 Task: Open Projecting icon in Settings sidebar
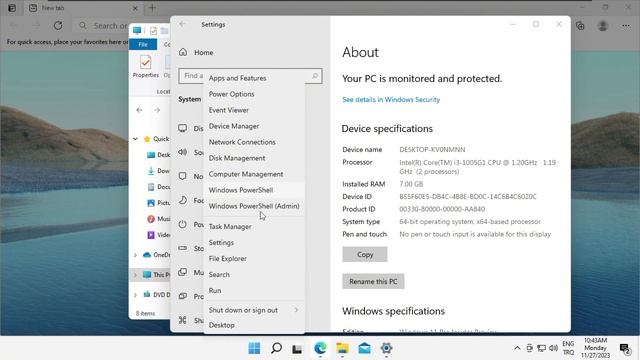pyautogui.click(x=182, y=296)
